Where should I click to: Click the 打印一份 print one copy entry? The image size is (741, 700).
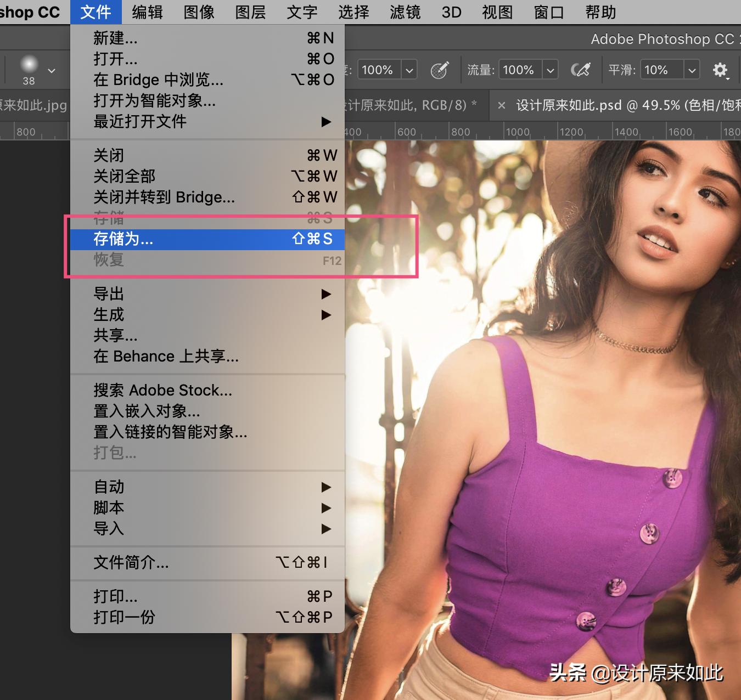(x=124, y=617)
